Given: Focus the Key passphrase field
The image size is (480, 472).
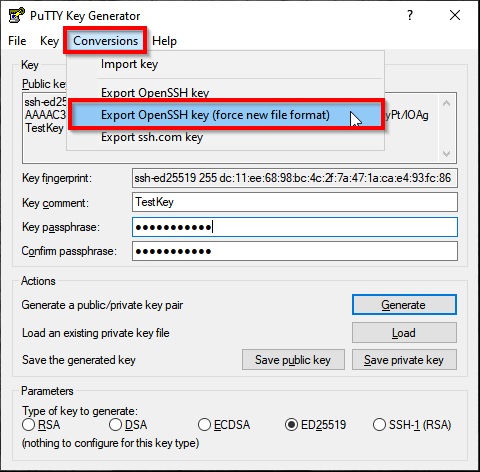Looking at the screenshot, I should (x=295, y=227).
